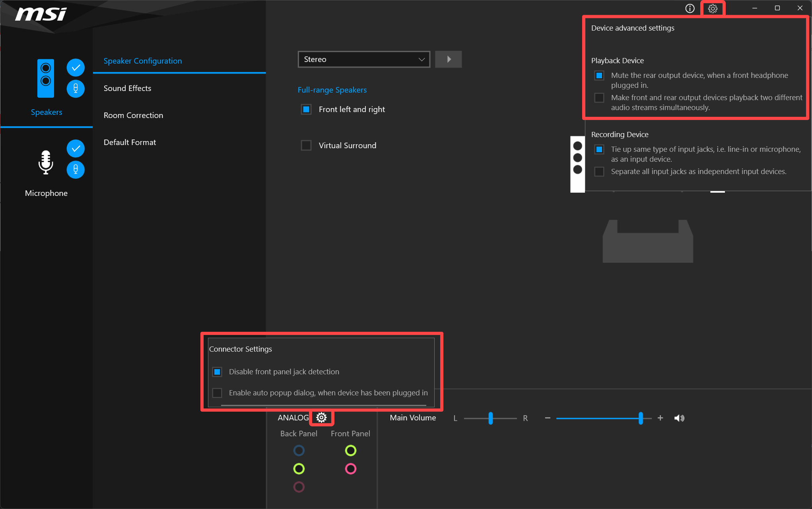The image size is (812, 509).
Task: Click the green Back Panel jack
Action: tap(299, 469)
